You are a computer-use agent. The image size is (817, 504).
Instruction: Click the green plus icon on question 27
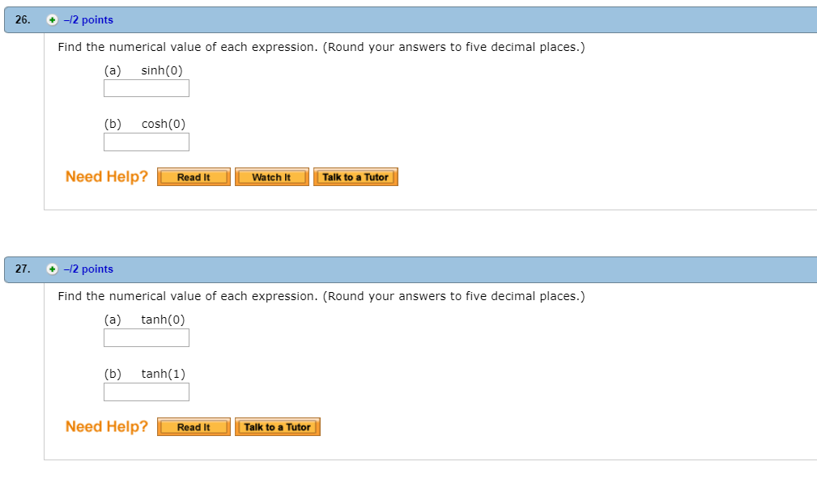pos(51,269)
